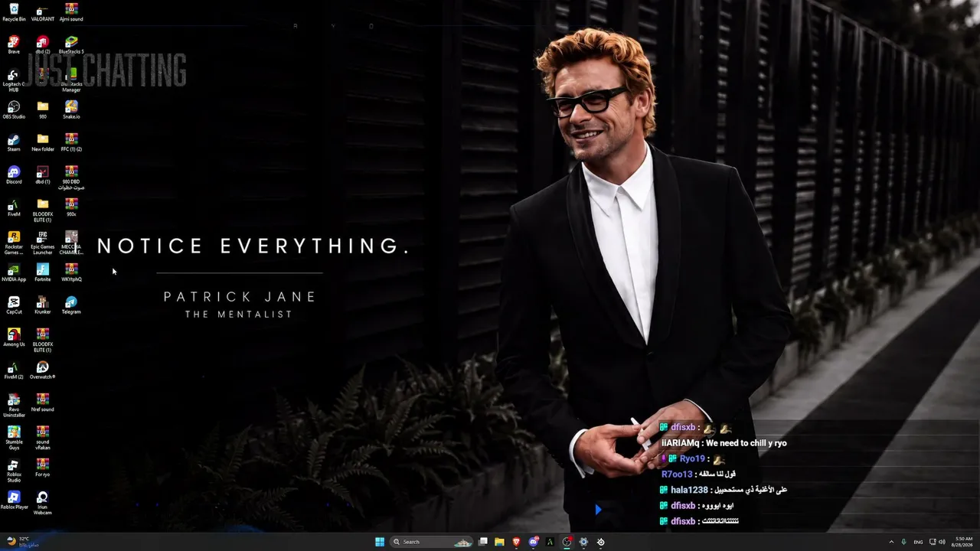980x551 pixels.
Task: Select the 980x archive icon
Action: coord(71,207)
